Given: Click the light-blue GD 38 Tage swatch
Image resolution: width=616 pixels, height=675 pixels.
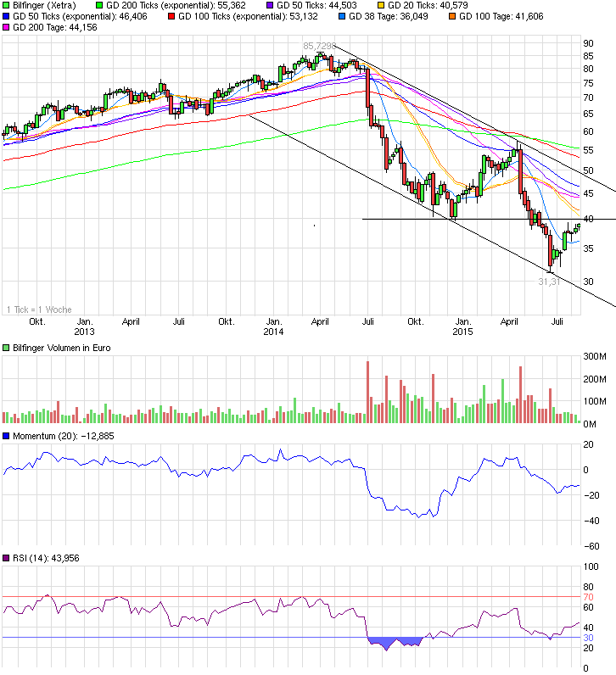Looking at the screenshot, I should click(x=342, y=16).
